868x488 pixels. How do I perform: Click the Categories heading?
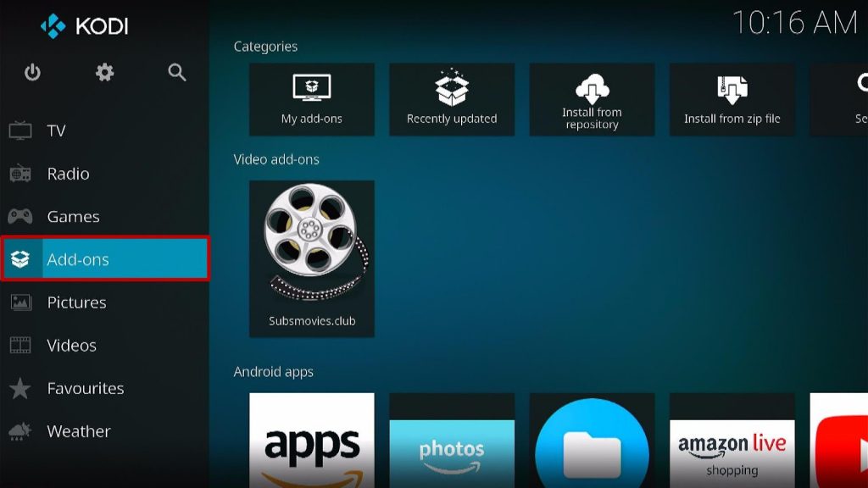[265, 47]
